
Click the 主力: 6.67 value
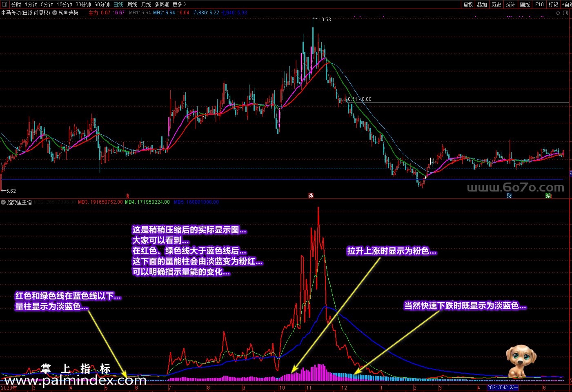pyautogui.click(x=100, y=13)
